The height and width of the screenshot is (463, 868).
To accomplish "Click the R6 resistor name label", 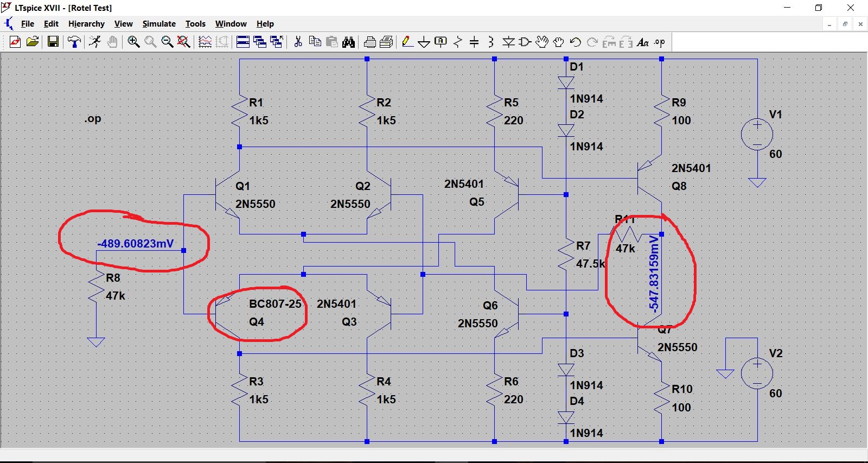I will 511,382.
